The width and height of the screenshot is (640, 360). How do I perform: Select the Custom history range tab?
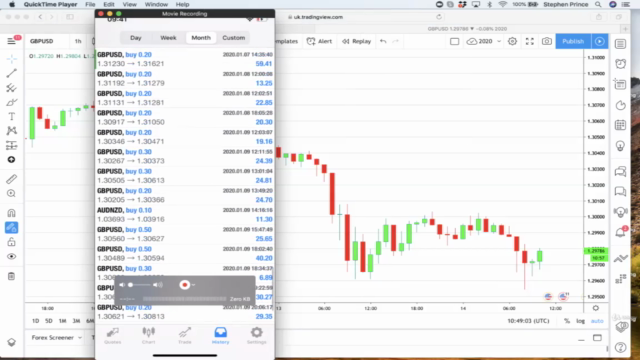(x=233, y=38)
